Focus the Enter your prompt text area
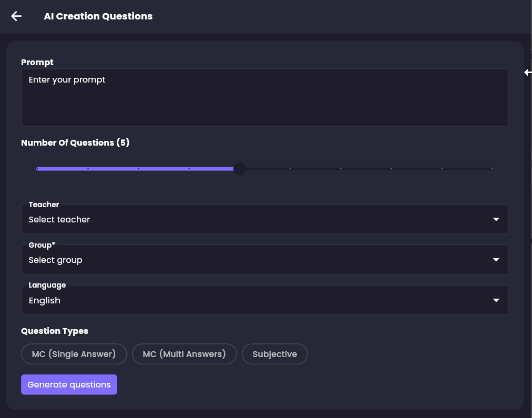532x418 pixels. click(264, 97)
